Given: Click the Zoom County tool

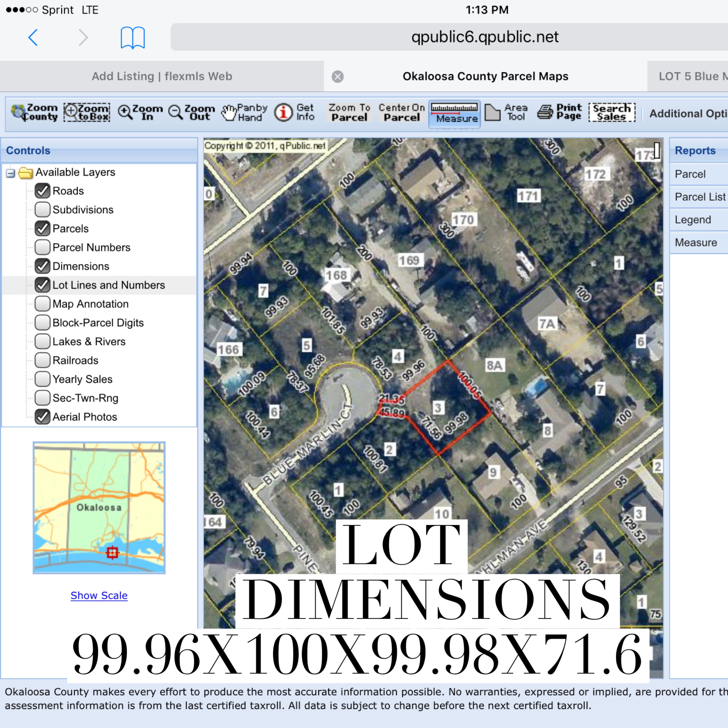Looking at the screenshot, I should [34, 112].
